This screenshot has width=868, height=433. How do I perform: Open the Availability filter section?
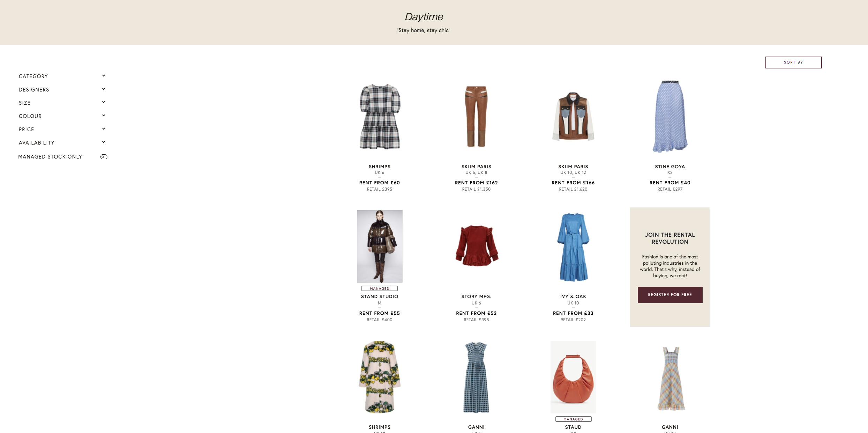[37, 143]
